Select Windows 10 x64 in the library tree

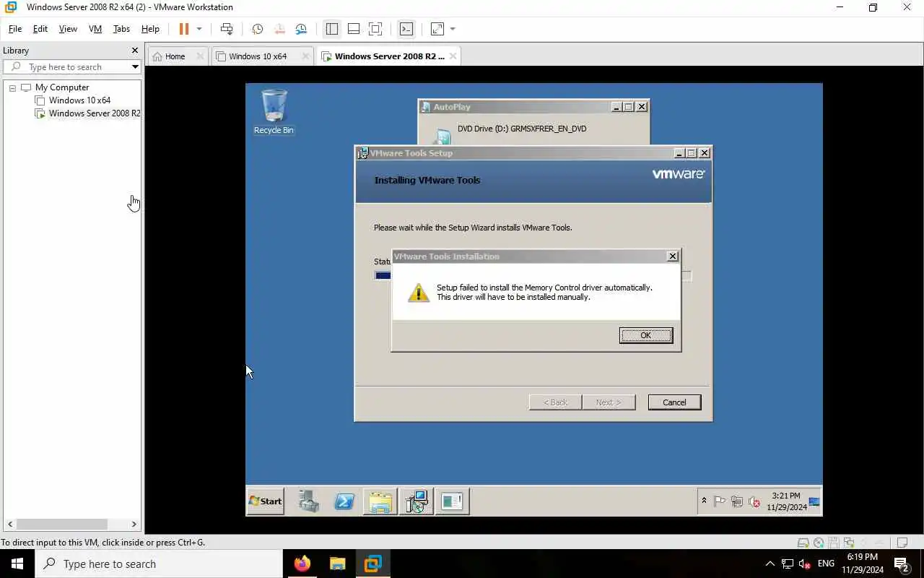pyautogui.click(x=79, y=100)
